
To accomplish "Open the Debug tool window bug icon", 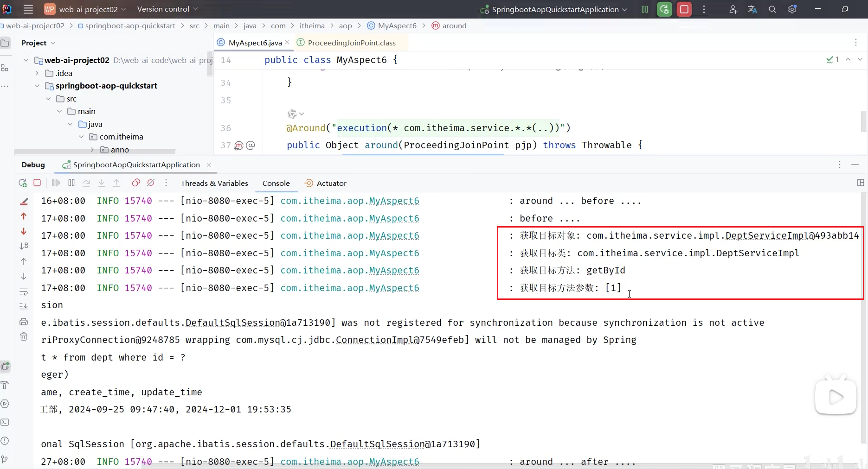I will point(5,367).
